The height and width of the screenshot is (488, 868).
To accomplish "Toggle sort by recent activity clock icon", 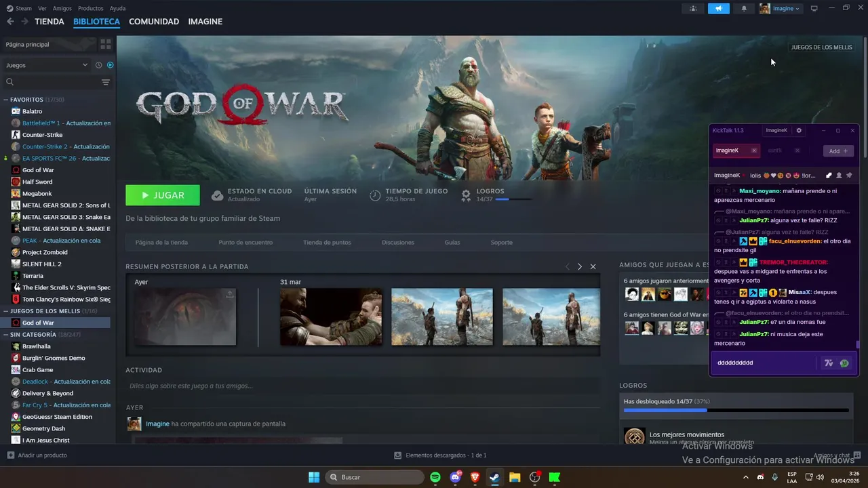I will point(98,65).
